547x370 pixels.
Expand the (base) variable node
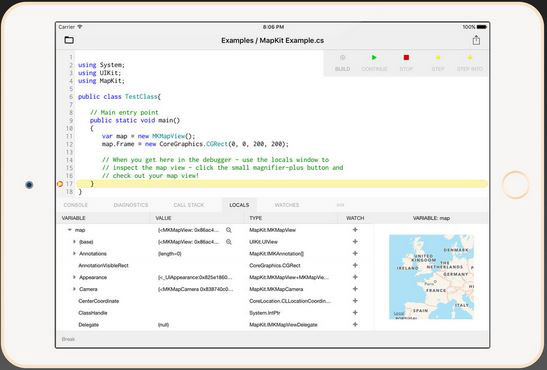(x=74, y=242)
